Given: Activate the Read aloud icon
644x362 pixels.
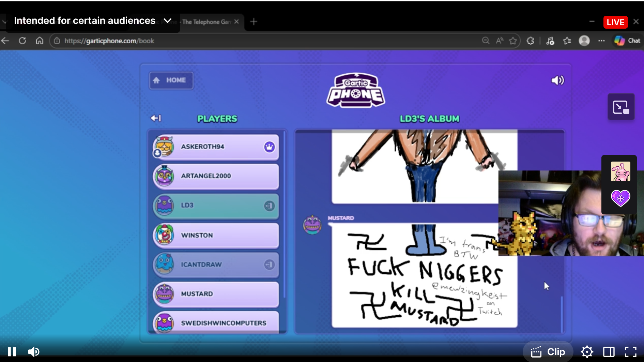Looking at the screenshot, I should (500, 41).
